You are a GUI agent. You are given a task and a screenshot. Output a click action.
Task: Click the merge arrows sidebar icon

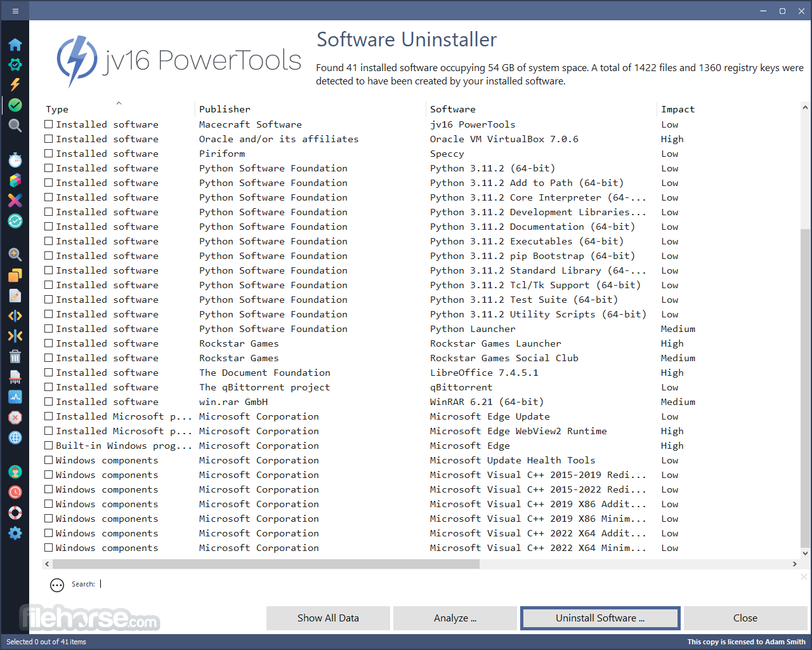click(15, 336)
